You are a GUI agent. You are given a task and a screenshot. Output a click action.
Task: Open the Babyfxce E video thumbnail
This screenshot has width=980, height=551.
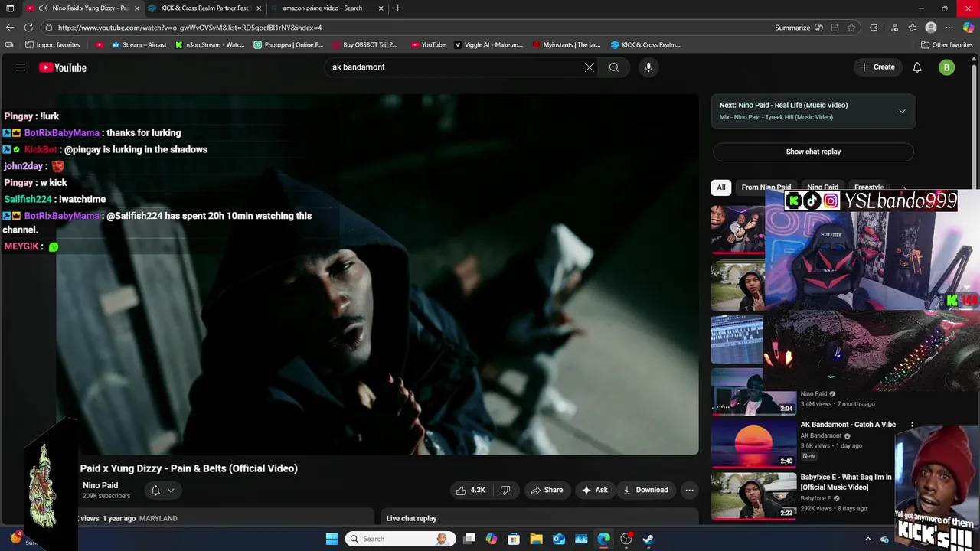point(753,496)
